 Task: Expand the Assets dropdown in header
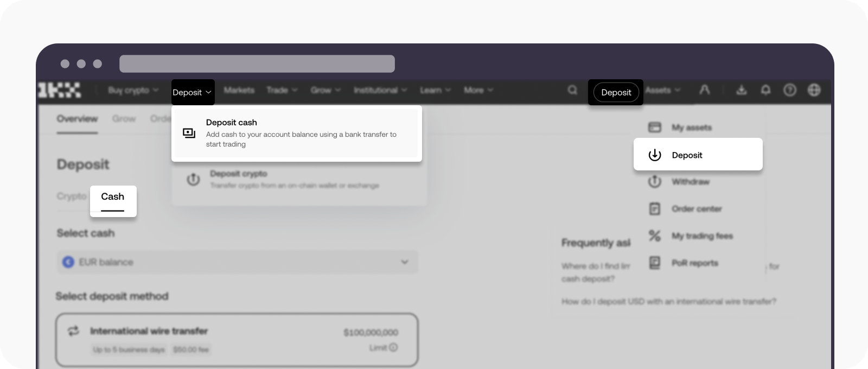pyautogui.click(x=663, y=90)
